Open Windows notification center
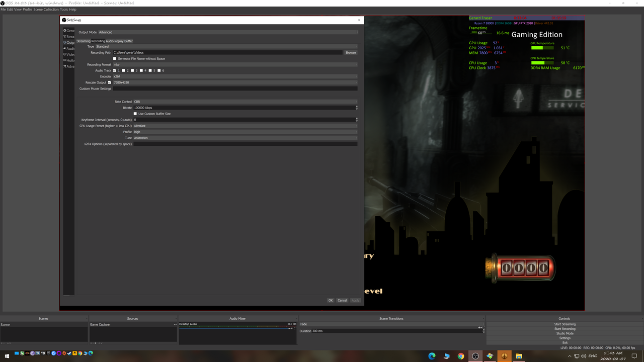This screenshot has height=362, width=644. 634,356
